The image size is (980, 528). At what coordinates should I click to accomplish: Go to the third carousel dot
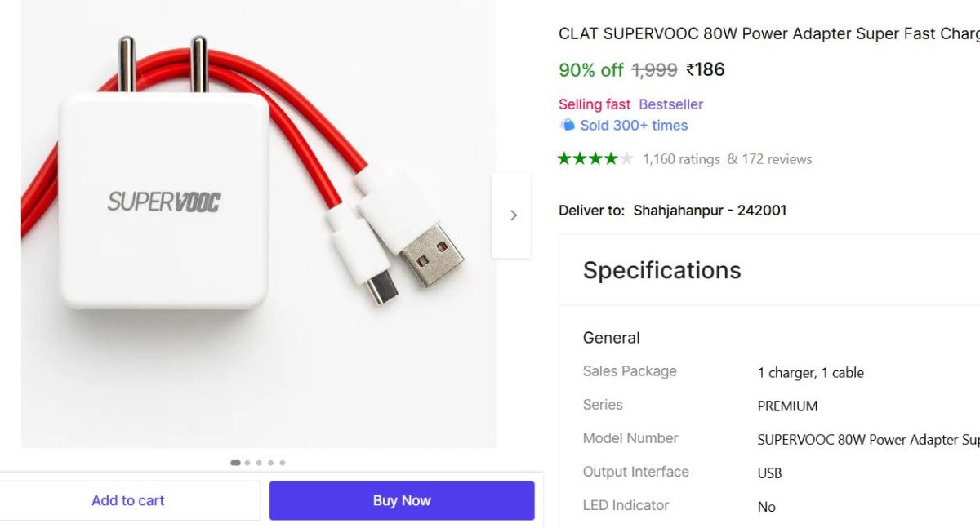coord(259,463)
